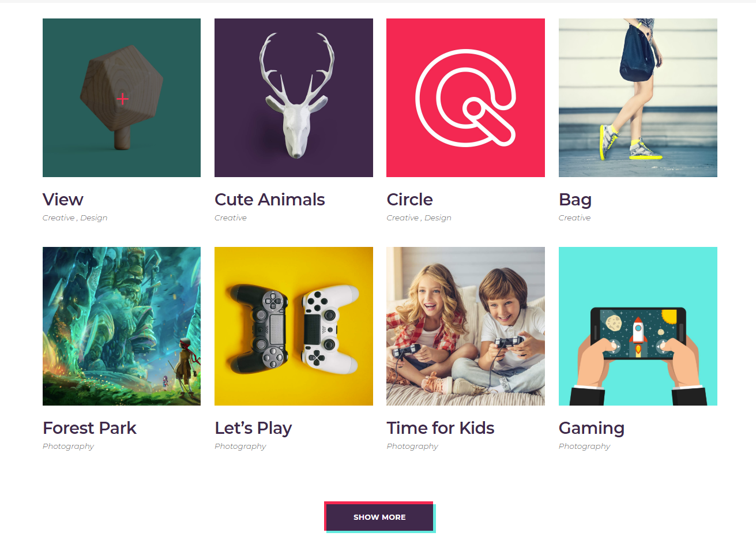
Task: Open the Gaming title link
Action: 592,429
